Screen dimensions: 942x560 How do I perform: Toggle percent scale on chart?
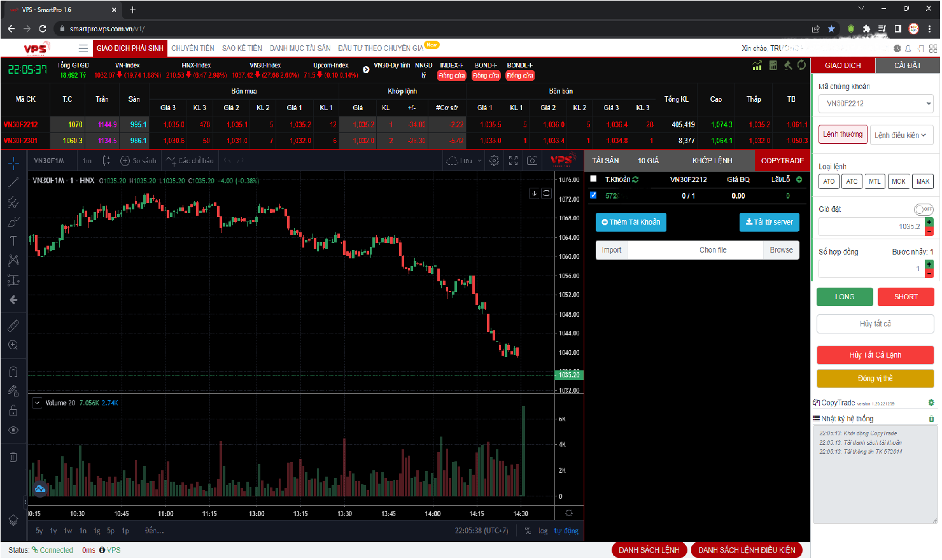point(528,531)
